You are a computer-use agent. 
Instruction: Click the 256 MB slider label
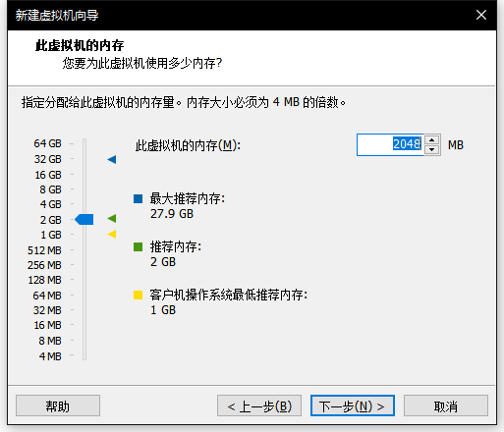click(44, 265)
